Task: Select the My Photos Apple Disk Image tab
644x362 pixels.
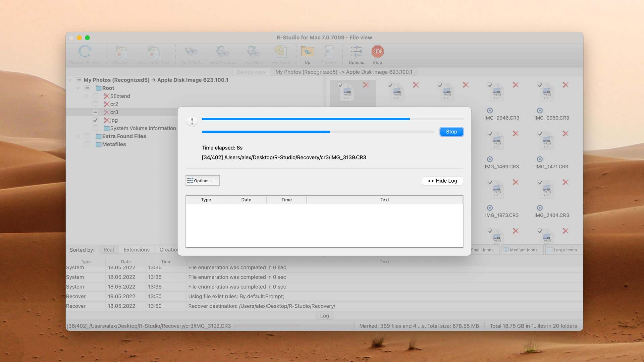Action: [344, 72]
